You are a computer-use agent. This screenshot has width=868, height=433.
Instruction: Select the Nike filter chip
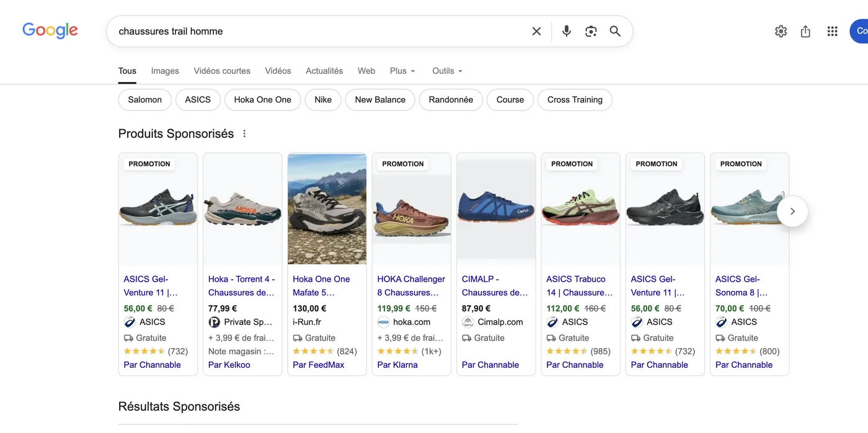[x=323, y=100]
